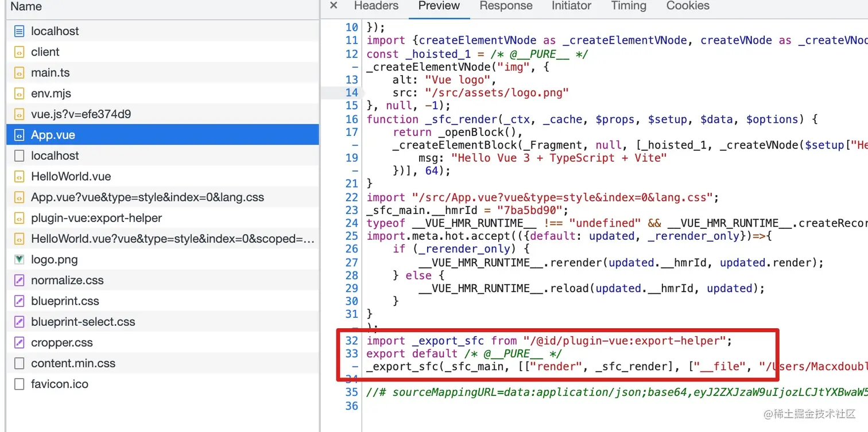
Task: Select the App.vue request row
Action: [x=162, y=135]
